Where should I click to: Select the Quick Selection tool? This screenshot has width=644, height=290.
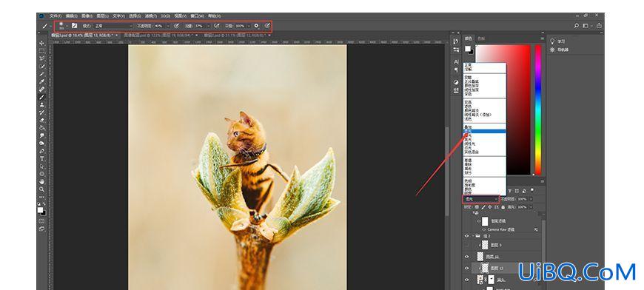[42, 66]
